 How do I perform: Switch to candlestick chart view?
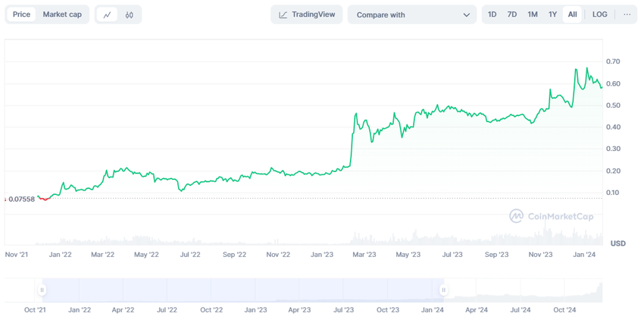130,14
